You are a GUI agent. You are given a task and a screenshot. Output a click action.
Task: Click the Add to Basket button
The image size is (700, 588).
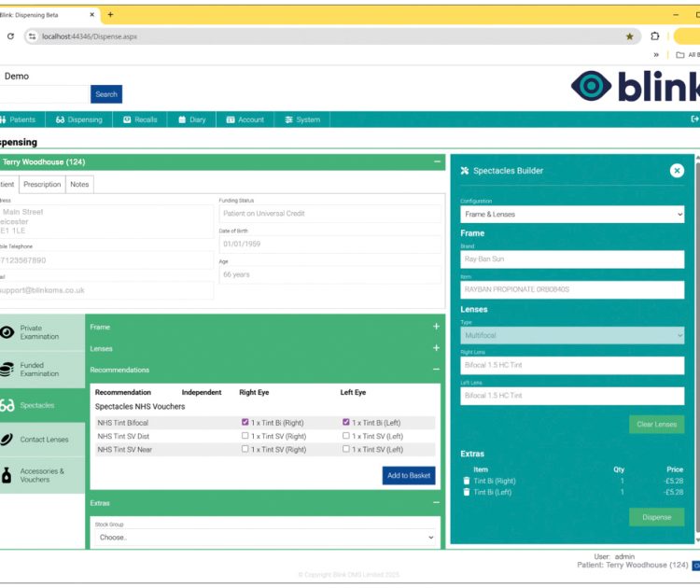tap(409, 475)
